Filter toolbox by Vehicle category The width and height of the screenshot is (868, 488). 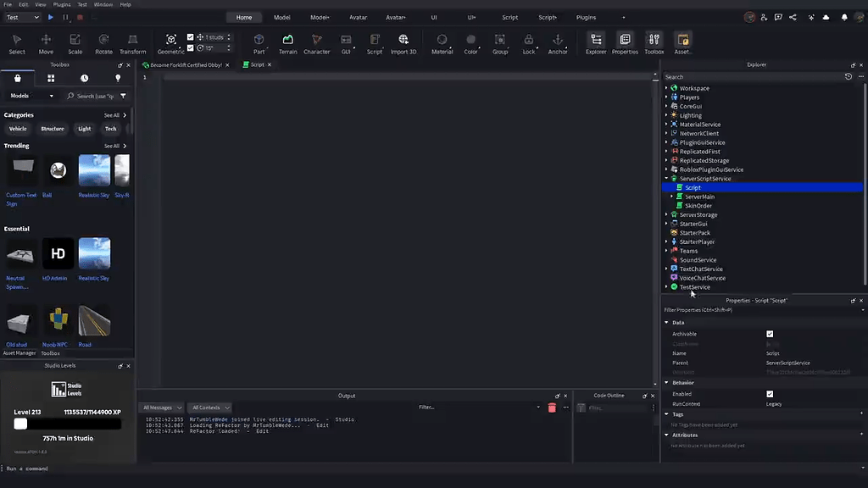coord(18,129)
